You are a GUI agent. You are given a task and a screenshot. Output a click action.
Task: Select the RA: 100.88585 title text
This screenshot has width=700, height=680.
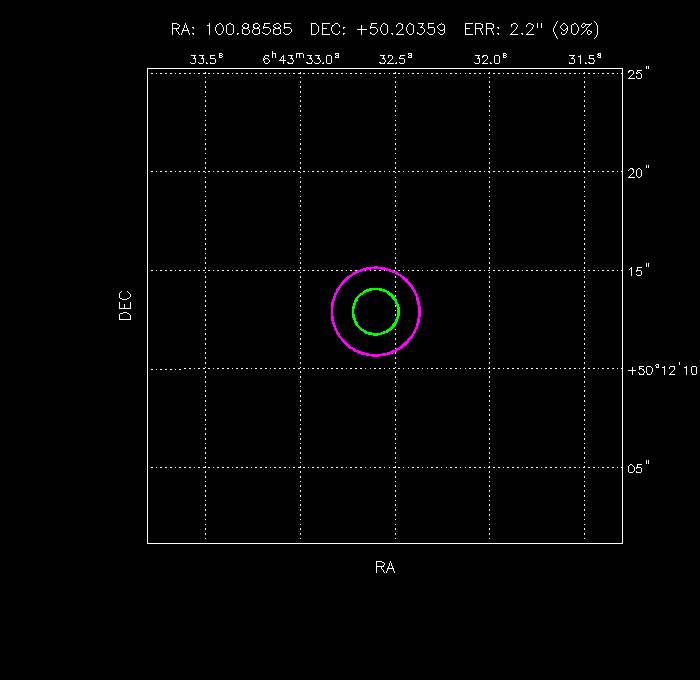[232, 30]
